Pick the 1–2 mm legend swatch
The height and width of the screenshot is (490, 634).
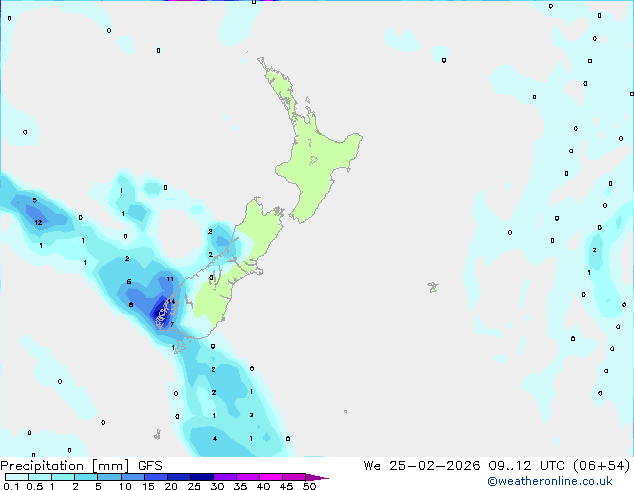coord(63,477)
